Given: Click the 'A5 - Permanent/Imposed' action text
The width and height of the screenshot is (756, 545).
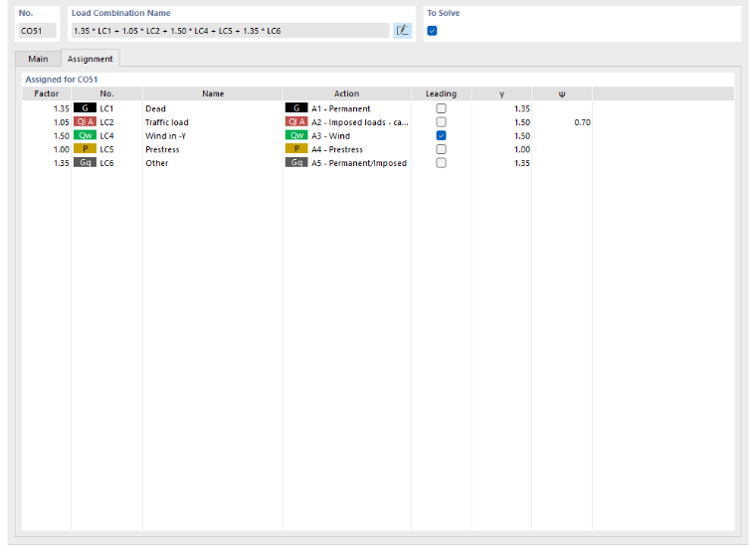Looking at the screenshot, I should click(359, 163).
